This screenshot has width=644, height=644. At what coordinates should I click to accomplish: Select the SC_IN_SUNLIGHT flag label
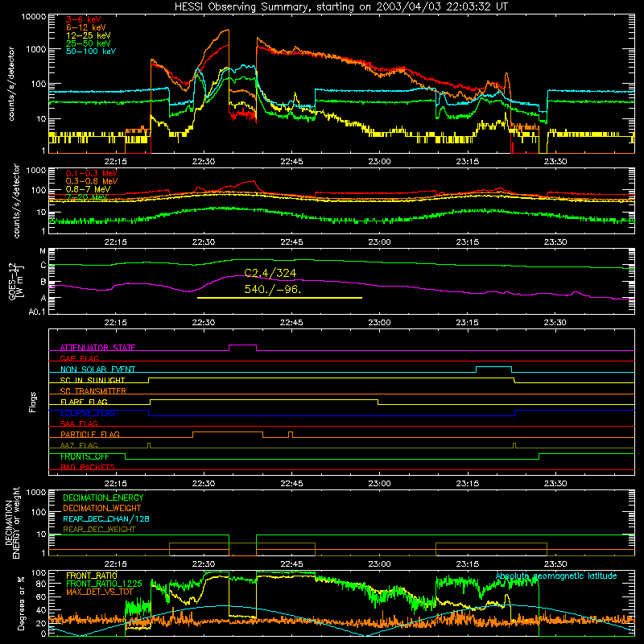[93, 380]
